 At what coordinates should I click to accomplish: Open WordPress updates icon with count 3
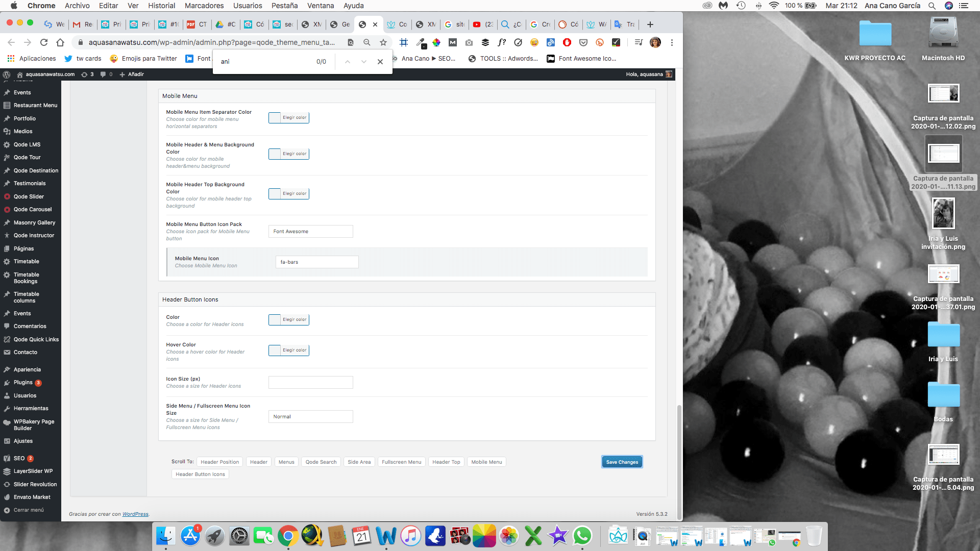pos(87,74)
